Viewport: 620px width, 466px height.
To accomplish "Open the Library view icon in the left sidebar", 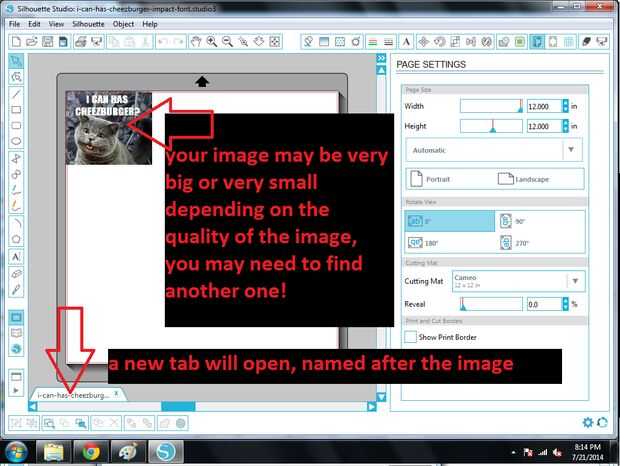I will 16,333.
